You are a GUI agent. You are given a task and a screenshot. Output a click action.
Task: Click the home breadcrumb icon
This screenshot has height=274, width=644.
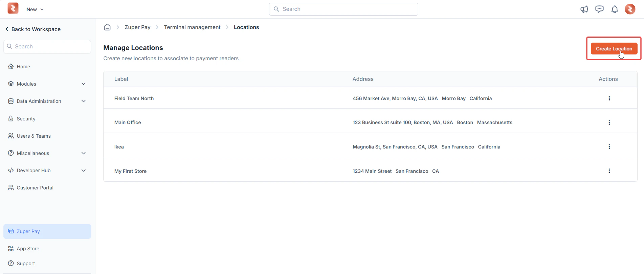(x=107, y=27)
